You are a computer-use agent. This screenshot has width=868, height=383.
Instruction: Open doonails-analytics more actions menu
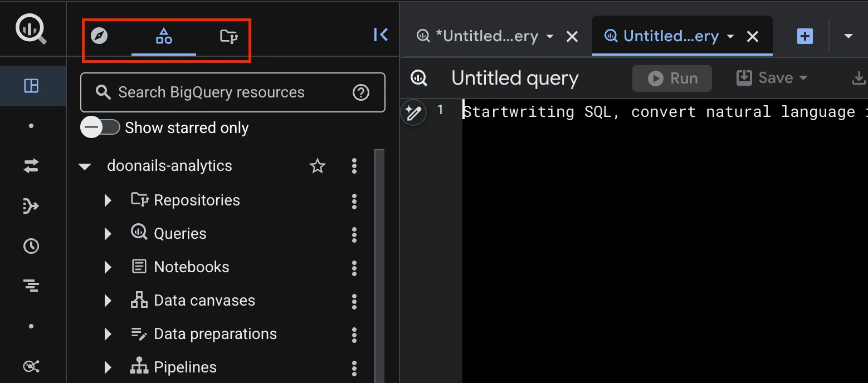pos(354,166)
